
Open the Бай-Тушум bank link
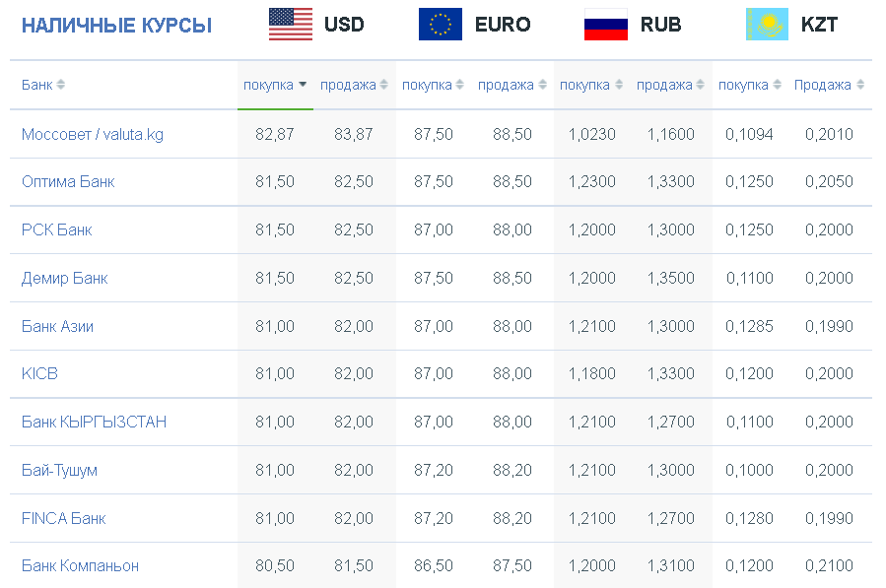pos(59,470)
